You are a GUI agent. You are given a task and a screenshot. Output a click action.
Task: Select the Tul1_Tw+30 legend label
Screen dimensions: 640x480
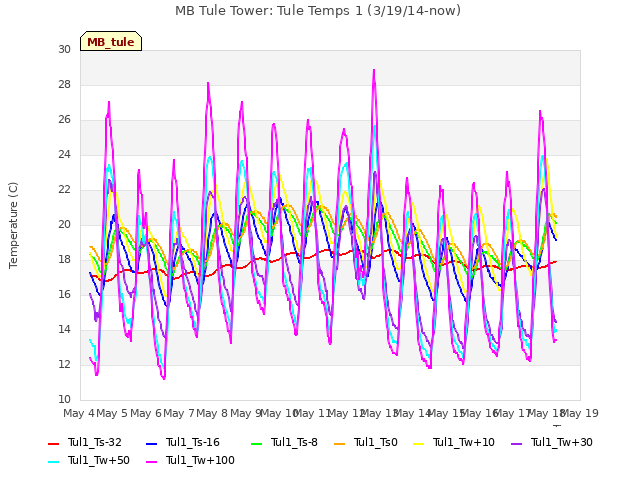point(562,442)
